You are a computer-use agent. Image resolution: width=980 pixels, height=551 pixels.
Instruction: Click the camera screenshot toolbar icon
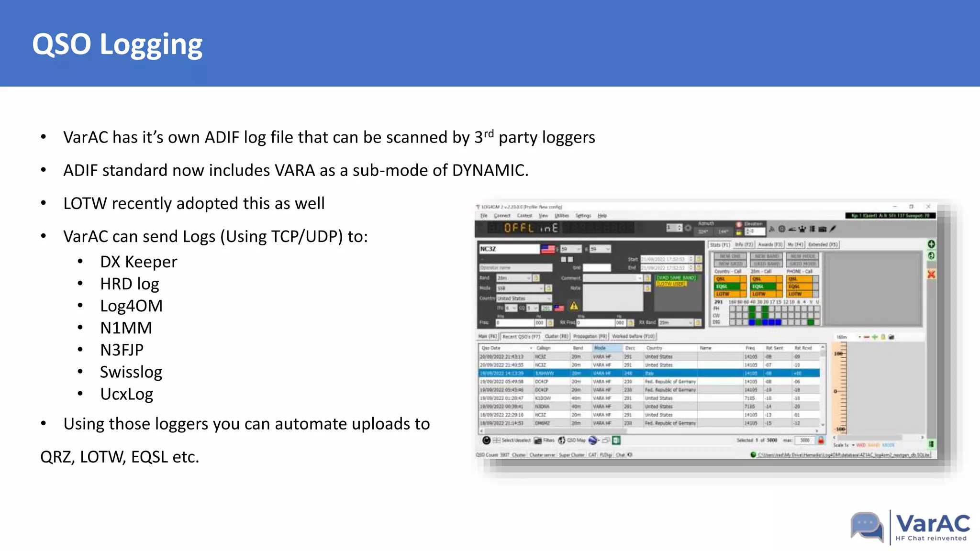(x=823, y=229)
